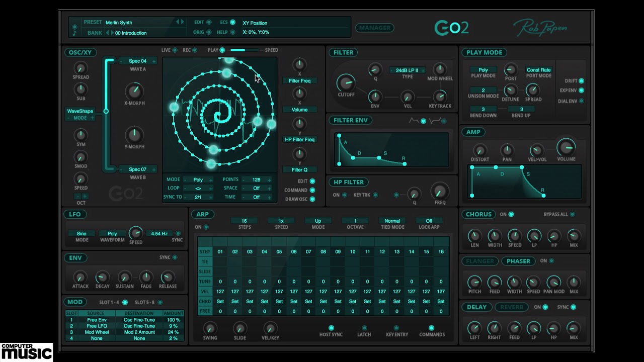Click the Amp Volume knob

point(566,147)
